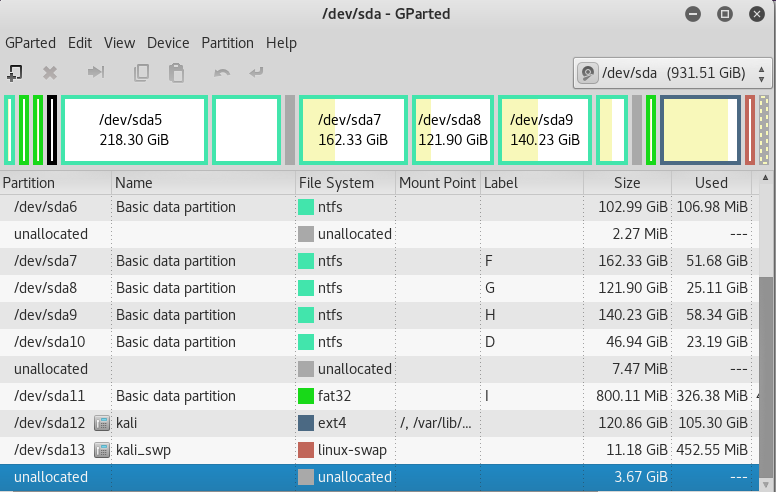Viewport: 776px width, 492px height.
Task: Open the /dev/sda device selector dropdown
Action: (672, 73)
